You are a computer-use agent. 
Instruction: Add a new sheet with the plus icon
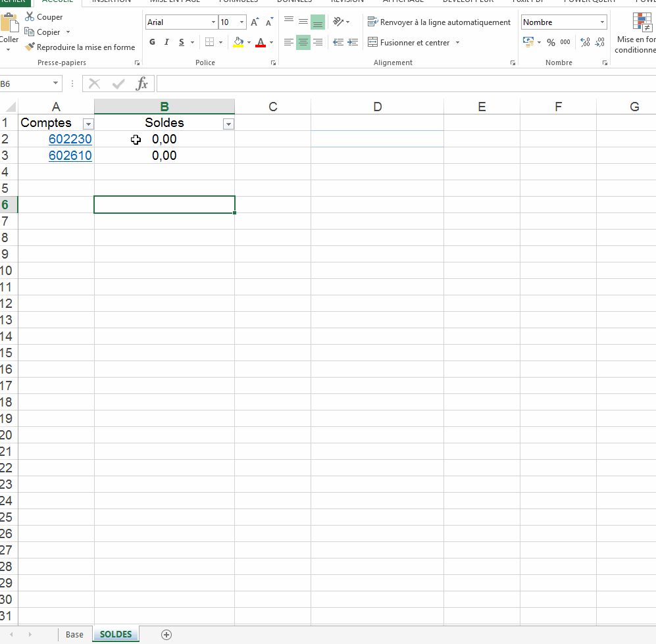pos(166,635)
